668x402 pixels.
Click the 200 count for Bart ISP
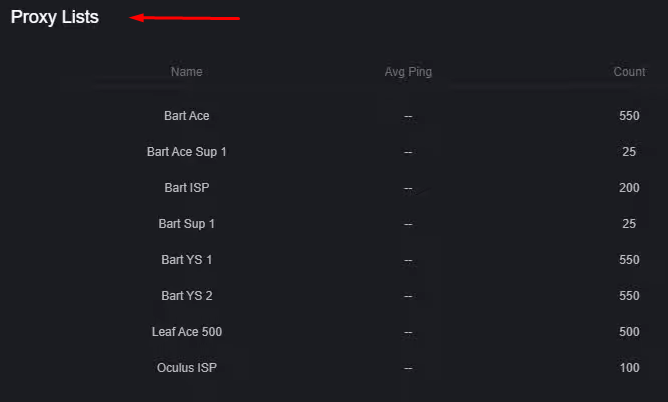tap(629, 188)
